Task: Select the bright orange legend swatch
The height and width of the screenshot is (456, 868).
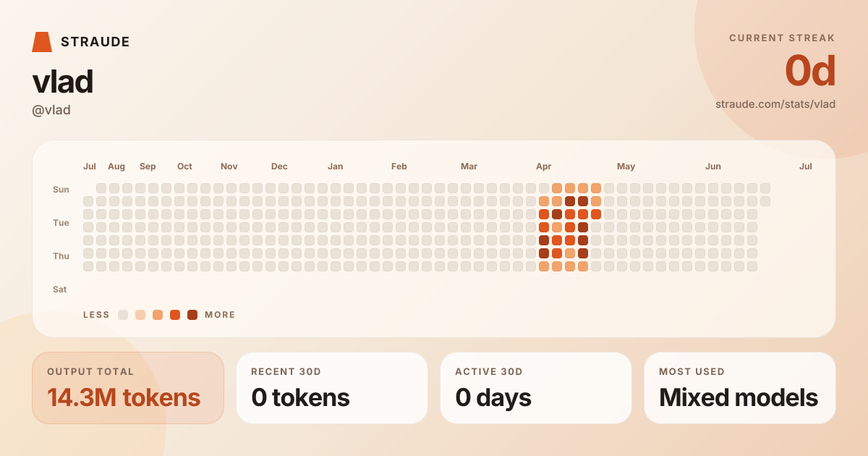Action: [x=175, y=315]
